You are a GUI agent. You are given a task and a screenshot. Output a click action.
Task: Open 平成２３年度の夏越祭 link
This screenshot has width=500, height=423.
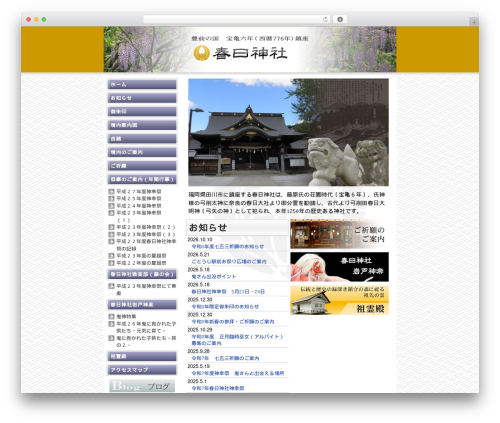click(x=141, y=256)
